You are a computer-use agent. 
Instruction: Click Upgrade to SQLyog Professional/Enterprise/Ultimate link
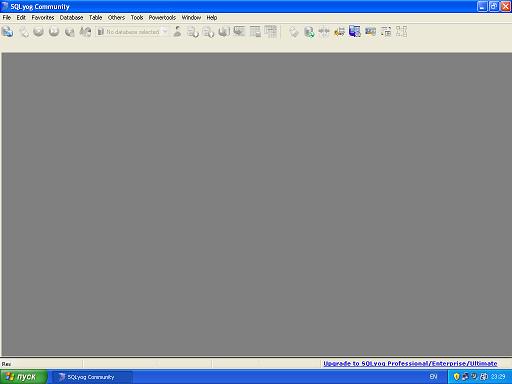pos(410,363)
